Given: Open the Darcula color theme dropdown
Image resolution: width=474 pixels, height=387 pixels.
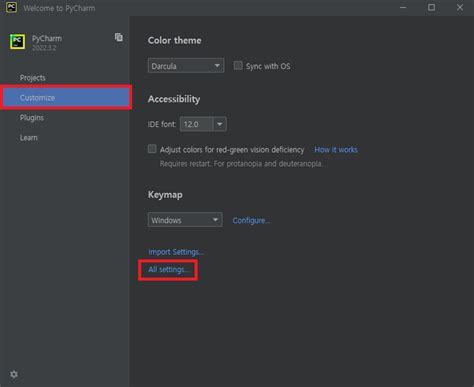Looking at the screenshot, I should (186, 66).
